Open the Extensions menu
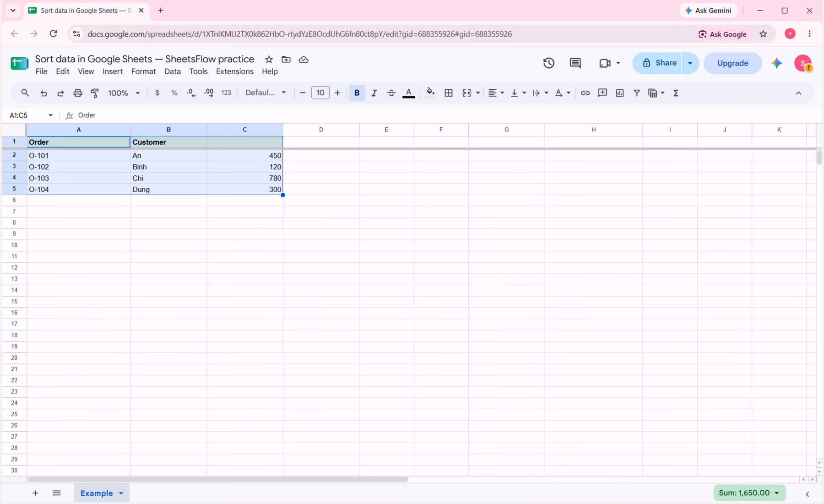 235,71
